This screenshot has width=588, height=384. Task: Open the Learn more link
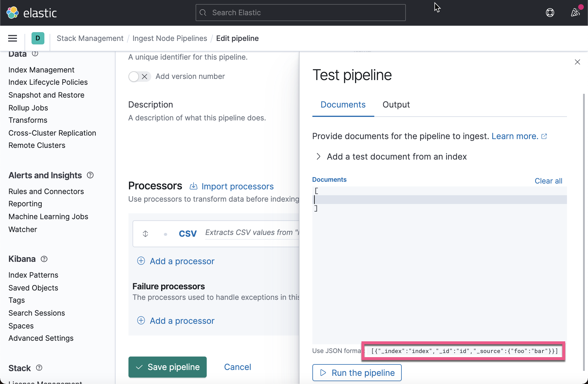[514, 136]
